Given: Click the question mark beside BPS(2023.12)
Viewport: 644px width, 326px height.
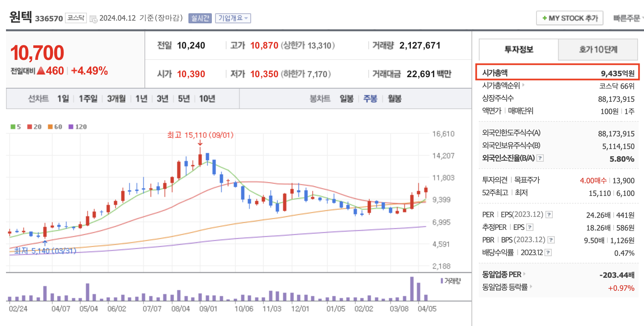Looking at the screenshot, I should click(551, 240).
